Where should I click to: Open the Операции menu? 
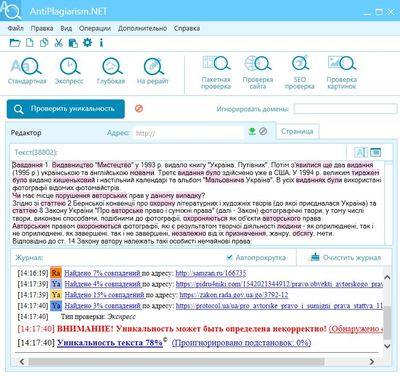point(95,28)
